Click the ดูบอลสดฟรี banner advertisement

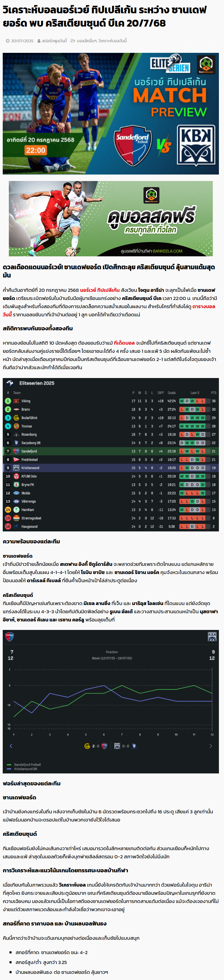(110, 218)
